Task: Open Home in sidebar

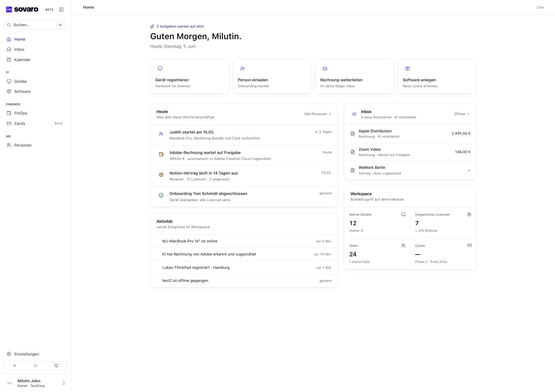Action: (35, 39)
